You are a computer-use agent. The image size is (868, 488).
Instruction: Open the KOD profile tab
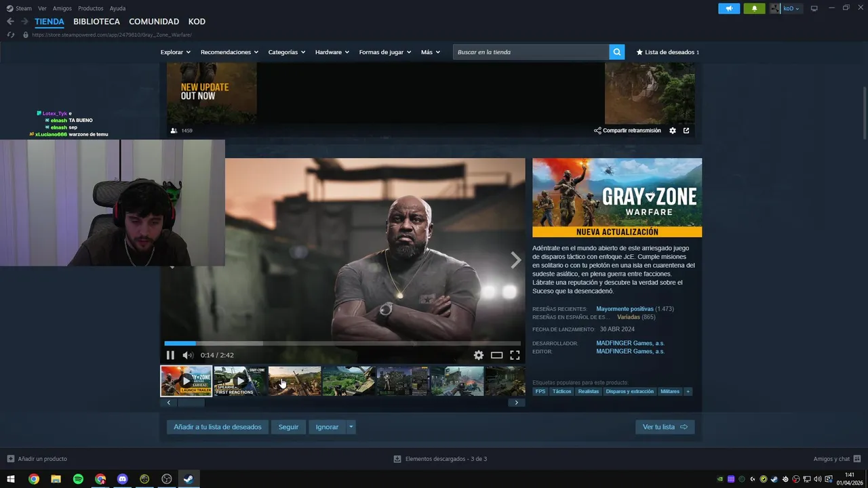[197, 22]
